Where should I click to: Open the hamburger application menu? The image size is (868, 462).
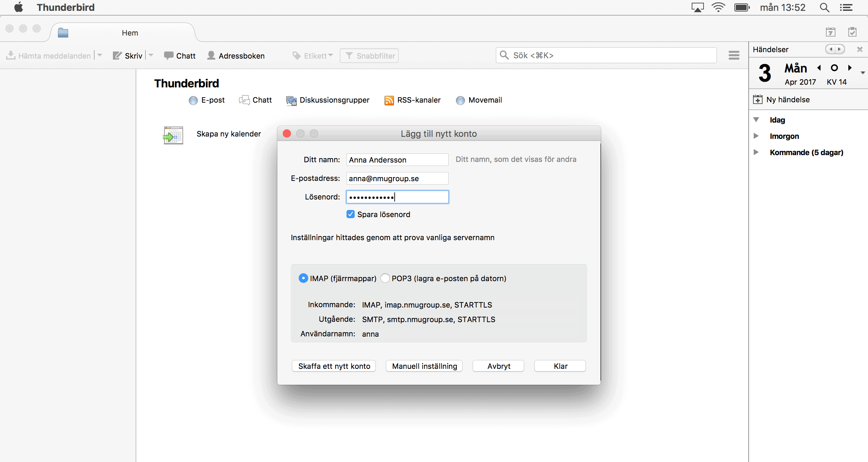pyautogui.click(x=734, y=55)
